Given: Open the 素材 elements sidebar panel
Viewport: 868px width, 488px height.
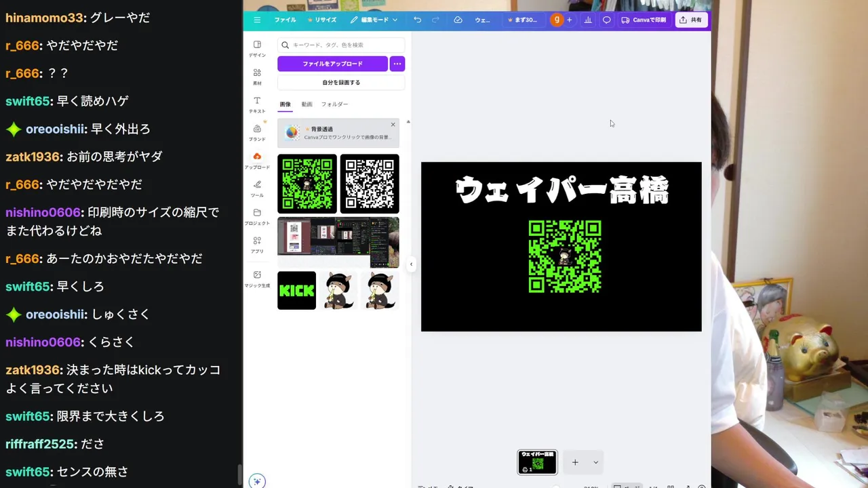Looking at the screenshot, I should click(x=257, y=77).
